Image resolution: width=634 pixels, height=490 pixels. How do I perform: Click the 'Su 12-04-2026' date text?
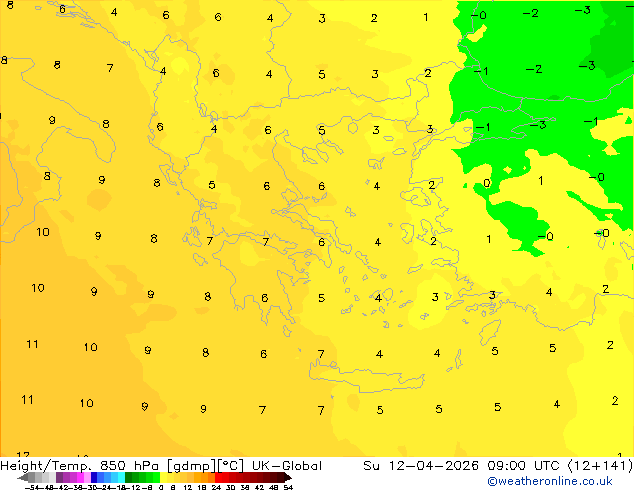pyautogui.click(x=421, y=466)
